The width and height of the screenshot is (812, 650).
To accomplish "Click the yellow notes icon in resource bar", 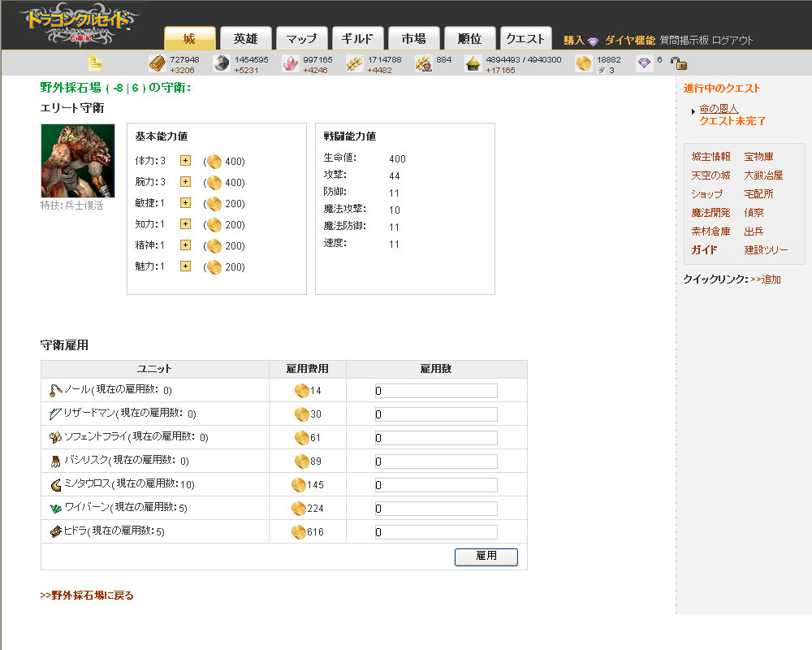I will 95,63.
